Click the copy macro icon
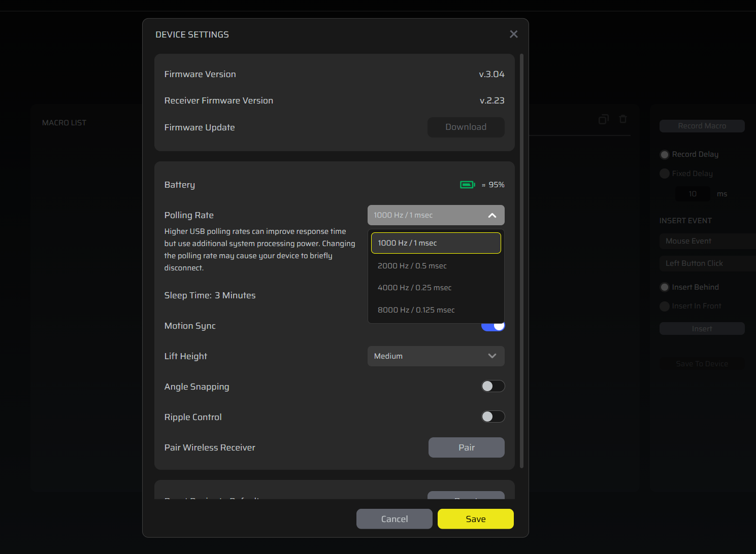Viewport: 756px width, 554px height. (x=603, y=119)
